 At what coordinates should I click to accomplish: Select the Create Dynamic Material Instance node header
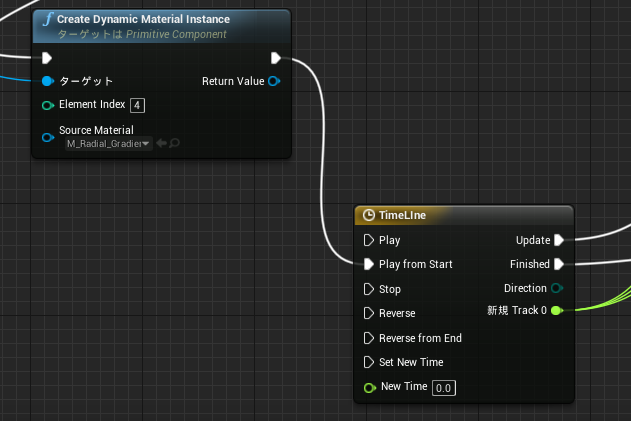[x=161, y=27]
